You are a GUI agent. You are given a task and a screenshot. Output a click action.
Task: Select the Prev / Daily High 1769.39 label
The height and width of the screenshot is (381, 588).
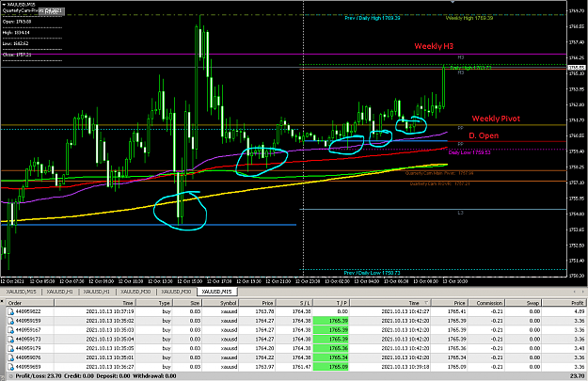373,18
